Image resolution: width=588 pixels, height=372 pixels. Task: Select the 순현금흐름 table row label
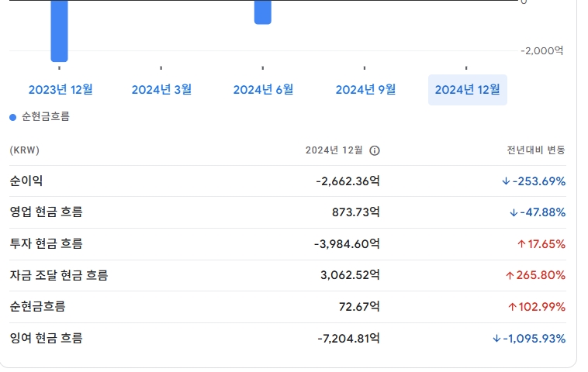point(37,307)
